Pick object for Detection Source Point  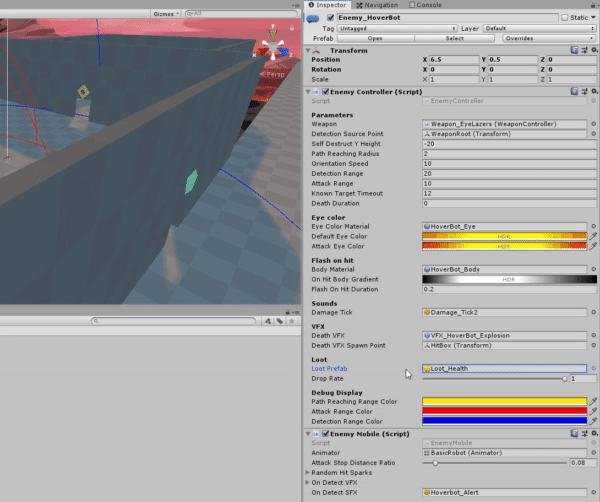click(x=593, y=134)
